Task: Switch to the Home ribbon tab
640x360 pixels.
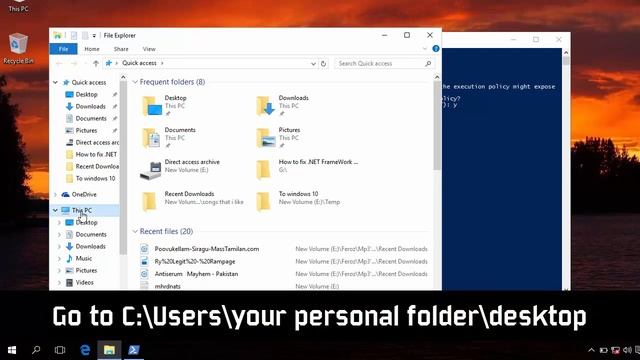Action: tap(92, 49)
